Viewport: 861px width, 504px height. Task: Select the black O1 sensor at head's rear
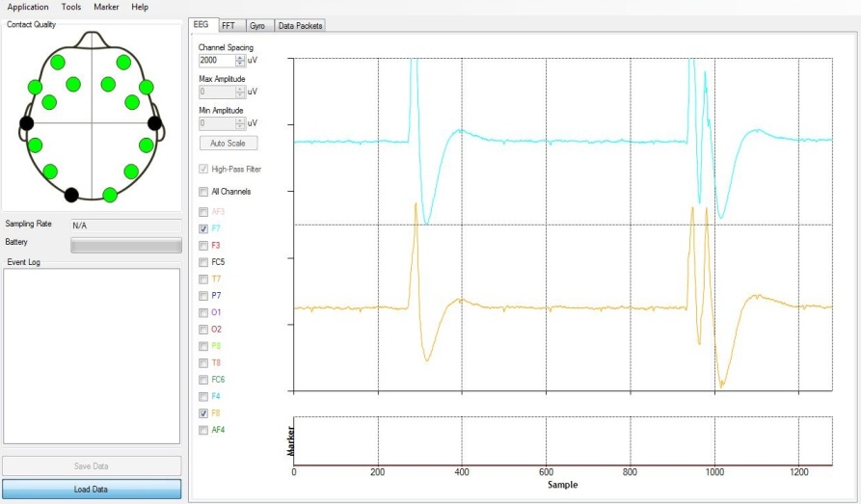(x=71, y=195)
